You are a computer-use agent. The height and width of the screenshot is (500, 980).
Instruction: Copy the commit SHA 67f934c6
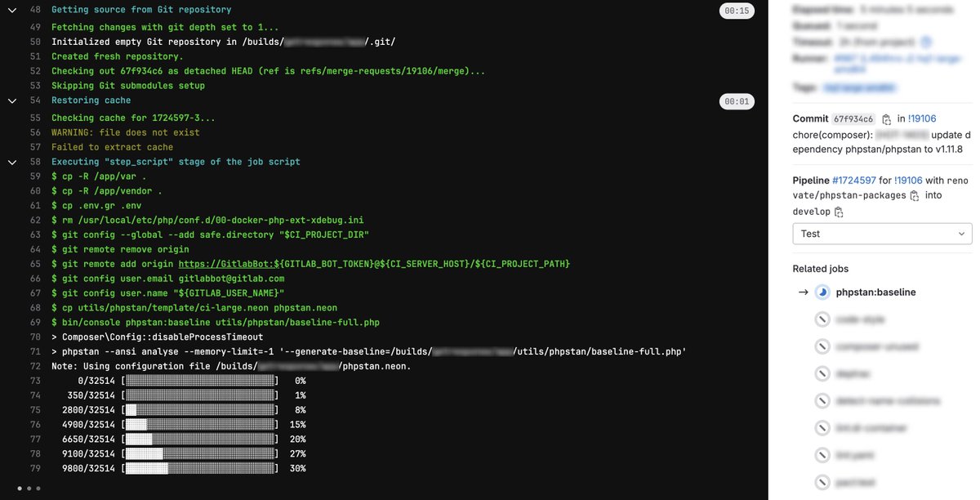(x=887, y=119)
